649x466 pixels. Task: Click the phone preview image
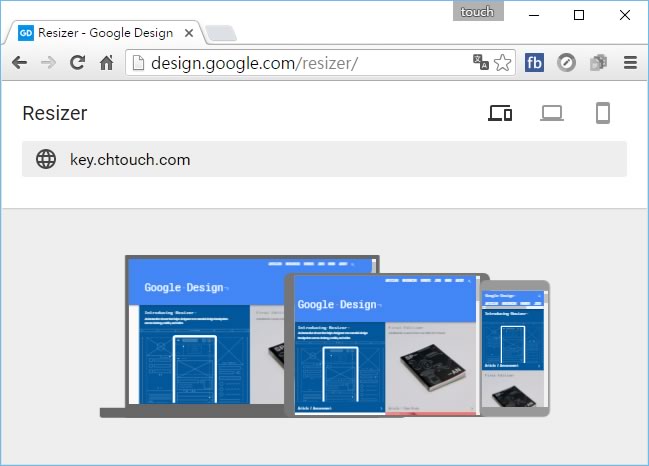click(515, 348)
